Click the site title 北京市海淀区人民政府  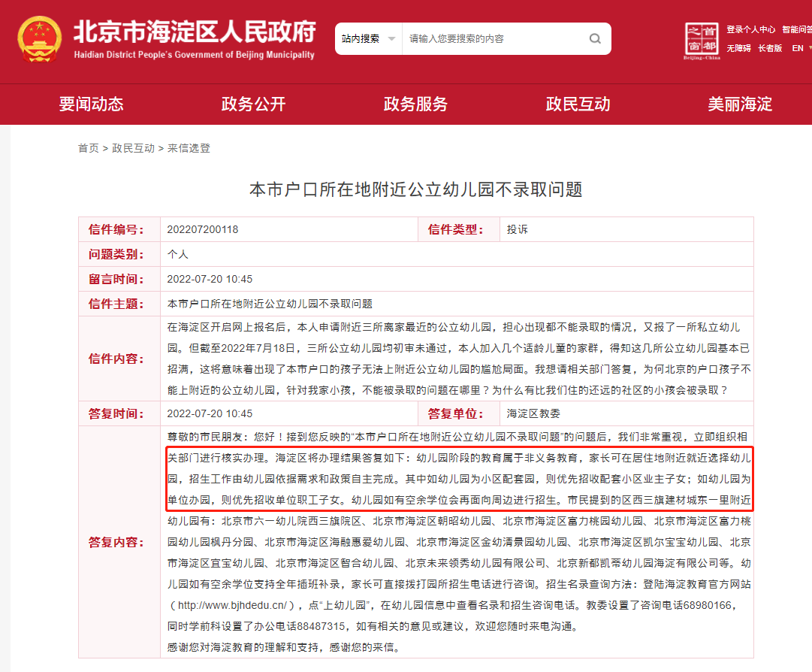tap(195, 33)
